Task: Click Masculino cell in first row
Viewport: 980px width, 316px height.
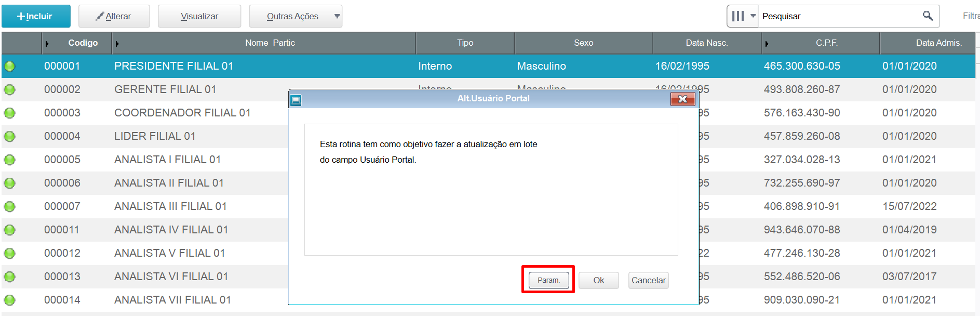Action: pos(541,66)
